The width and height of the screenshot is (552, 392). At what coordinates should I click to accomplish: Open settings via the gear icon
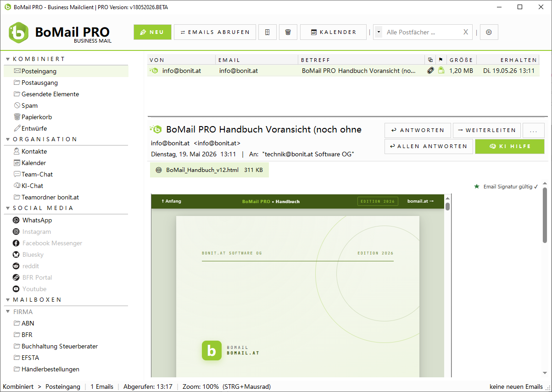489,32
